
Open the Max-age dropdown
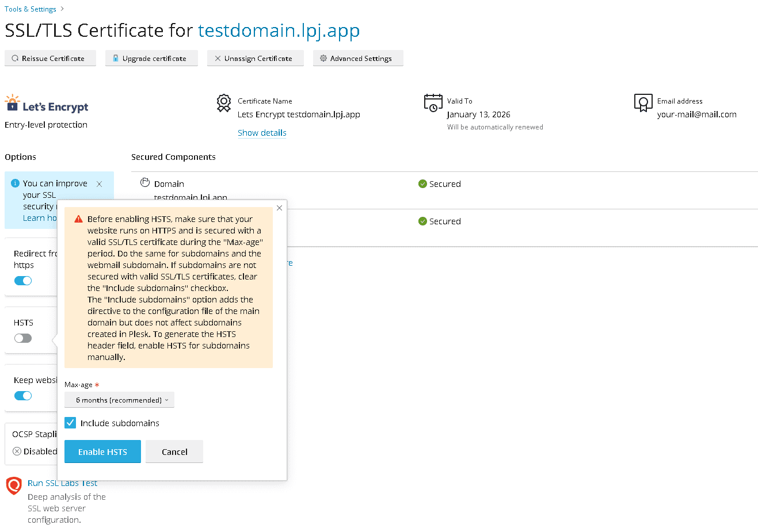coord(119,400)
